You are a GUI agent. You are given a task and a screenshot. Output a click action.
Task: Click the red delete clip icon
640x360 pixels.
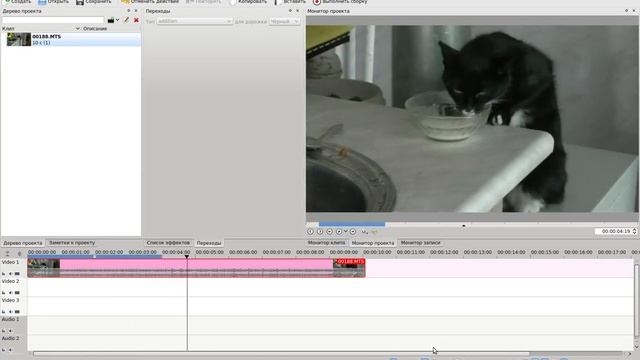coord(136,20)
